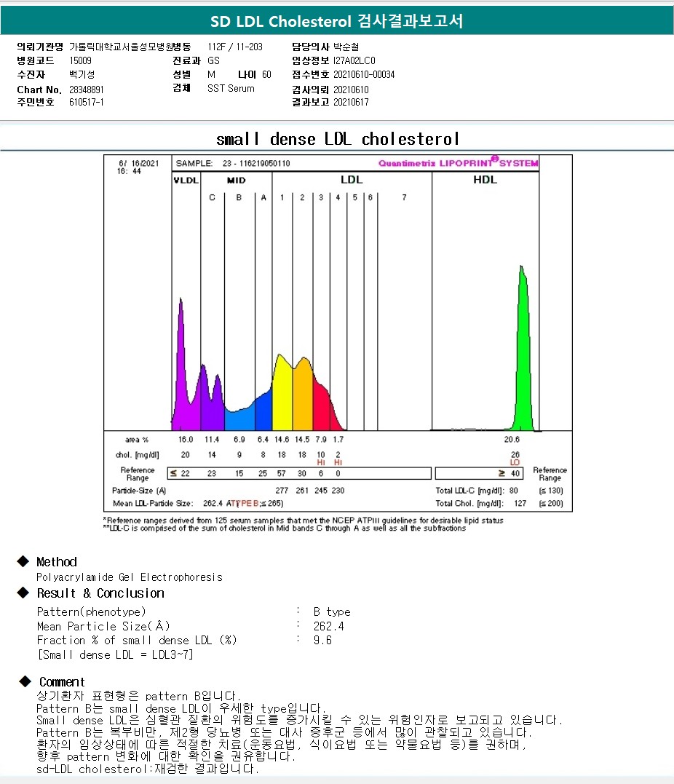
Task: Click the "Result & Conclusion" heading
Action: point(100,593)
